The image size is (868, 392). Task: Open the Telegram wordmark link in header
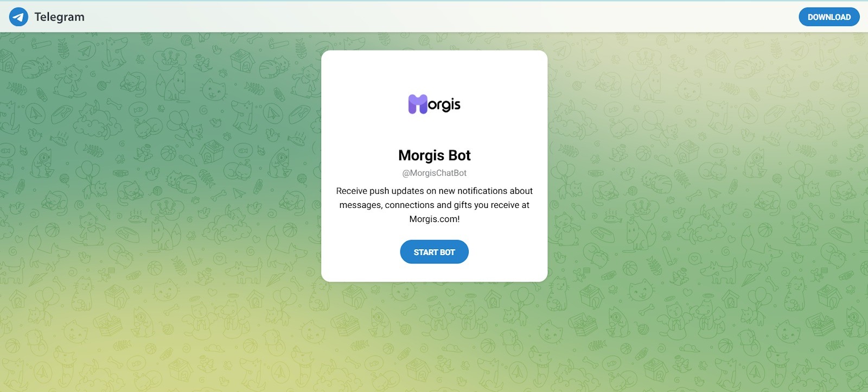[59, 17]
